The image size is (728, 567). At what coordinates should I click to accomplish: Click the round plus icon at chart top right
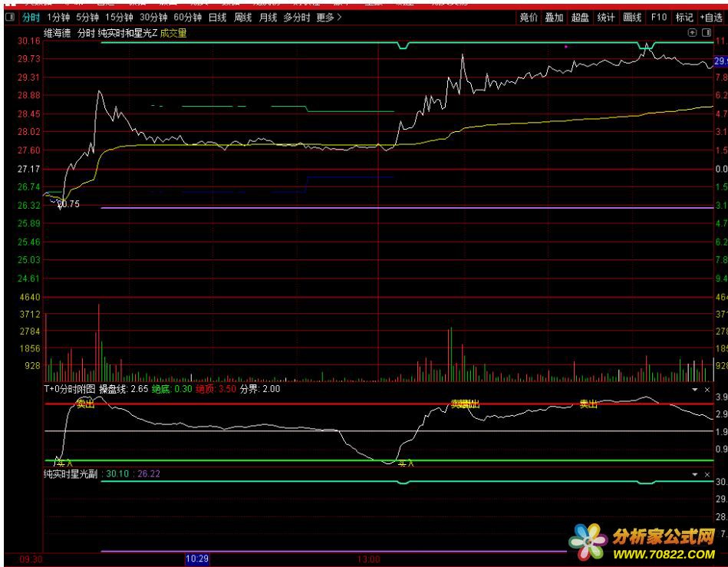coord(692,32)
